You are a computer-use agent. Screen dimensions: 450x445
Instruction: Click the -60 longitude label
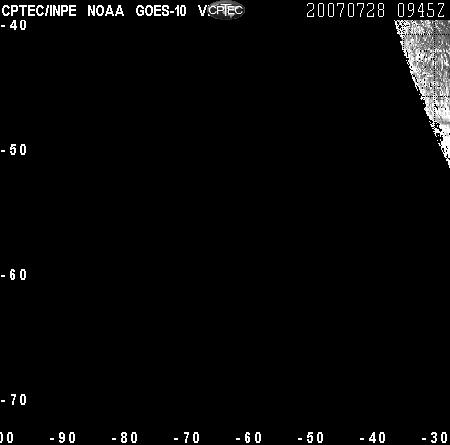point(249,438)
